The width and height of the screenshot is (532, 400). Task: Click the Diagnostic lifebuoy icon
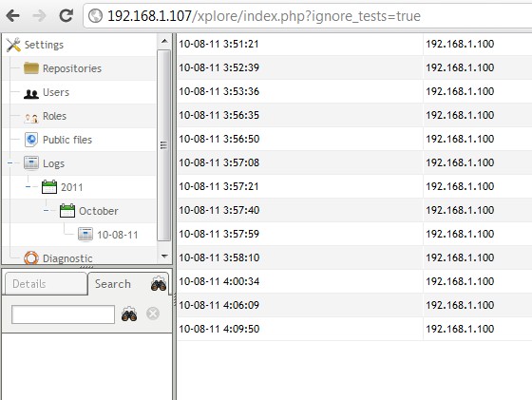pyautogui.click(x=31, y=257)
